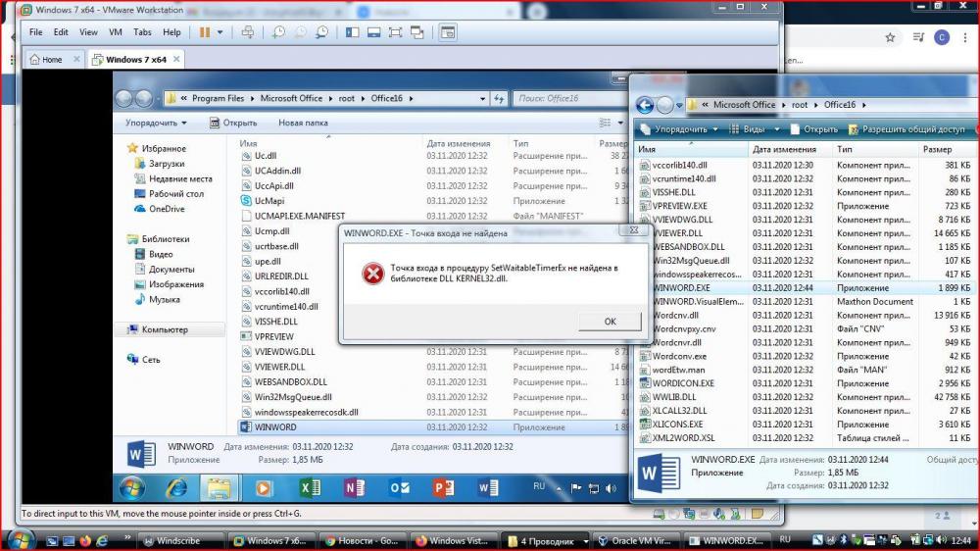Click the VMware take snapshot clock icon
980x551 pixels.
coord(278,32)
